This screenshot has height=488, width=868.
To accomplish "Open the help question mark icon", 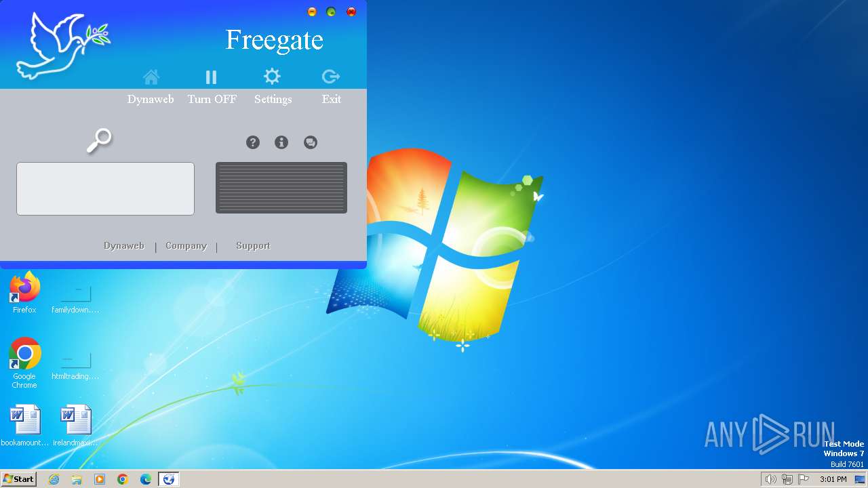I will coord(253,142).
